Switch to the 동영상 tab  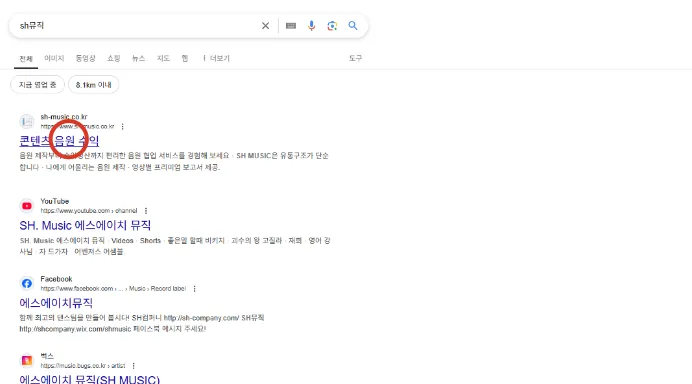(x=85, y=58)
